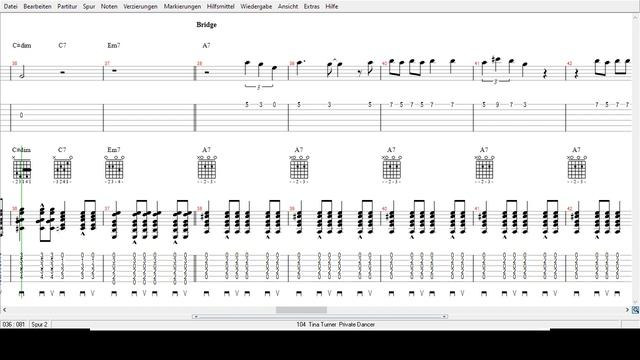Click measure number 37 in the top staff
Viewport: 640px width, 360px height.
tap(107, 63)
